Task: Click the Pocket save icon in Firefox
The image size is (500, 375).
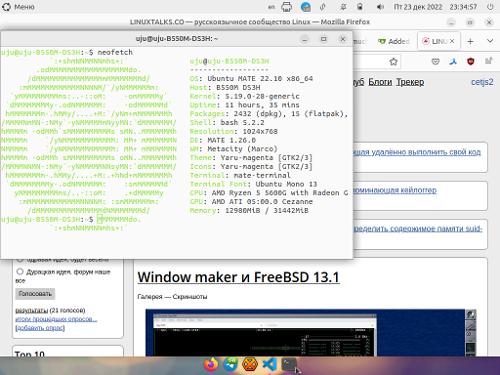Action: tap(435, 61)
